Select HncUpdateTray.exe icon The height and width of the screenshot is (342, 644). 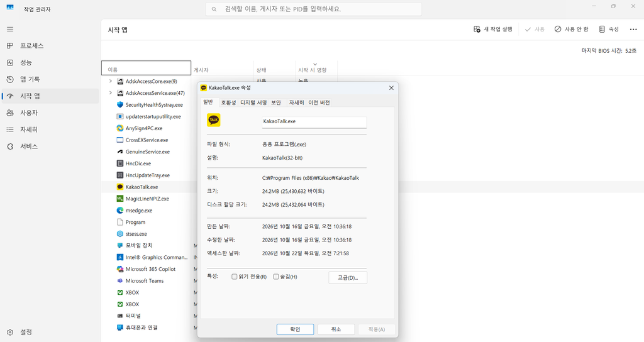(x=120, y=175)
